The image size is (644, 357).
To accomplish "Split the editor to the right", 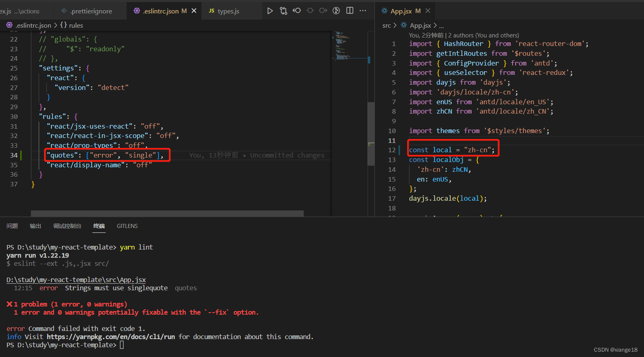I will click(350, 11).
